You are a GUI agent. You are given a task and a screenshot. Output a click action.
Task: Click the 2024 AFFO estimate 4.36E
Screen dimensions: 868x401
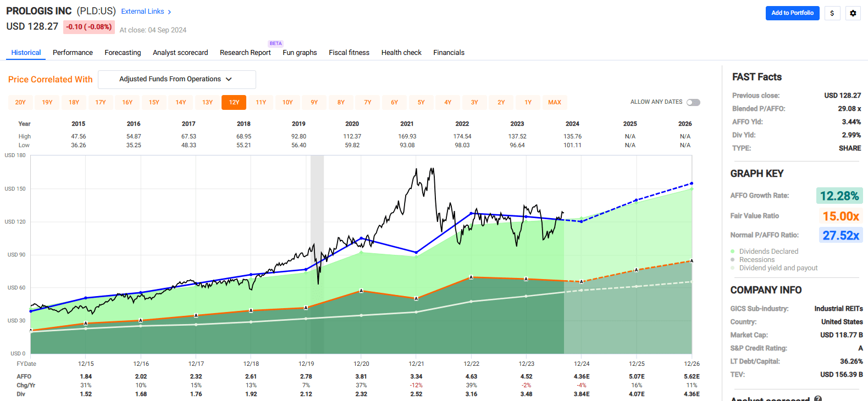pyautogui.click(x=582, y=377)
